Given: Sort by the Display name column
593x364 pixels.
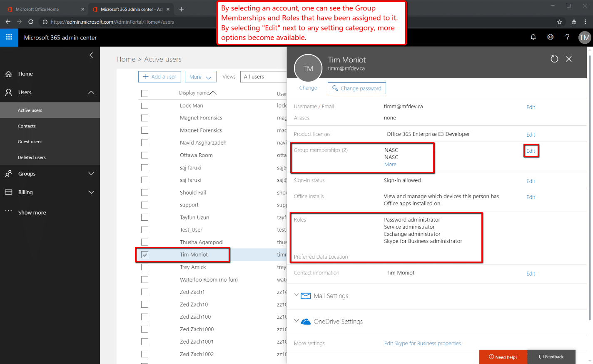Looking at the screenshot, I should coord(197,93).
